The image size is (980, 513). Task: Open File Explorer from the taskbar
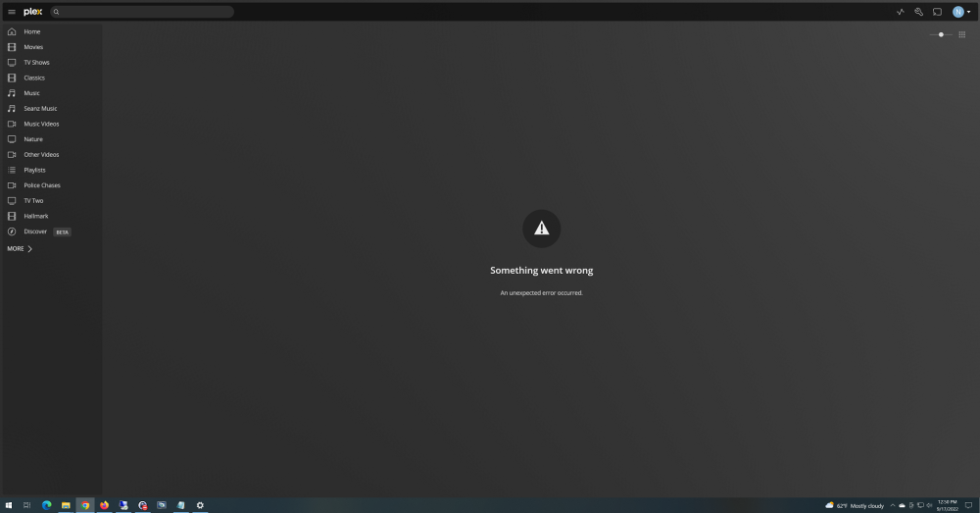click(66, 505)
